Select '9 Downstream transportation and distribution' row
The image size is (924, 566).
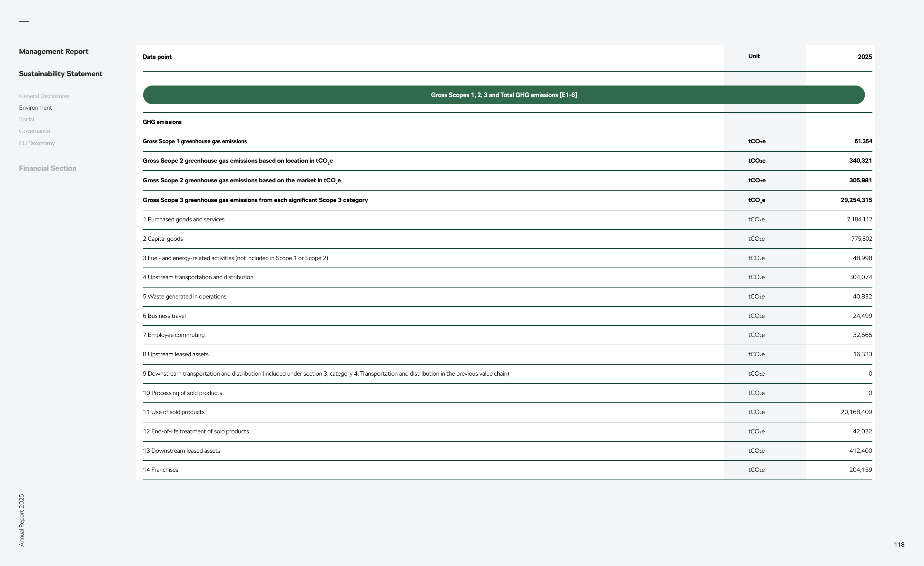click(x=507, y=374)
